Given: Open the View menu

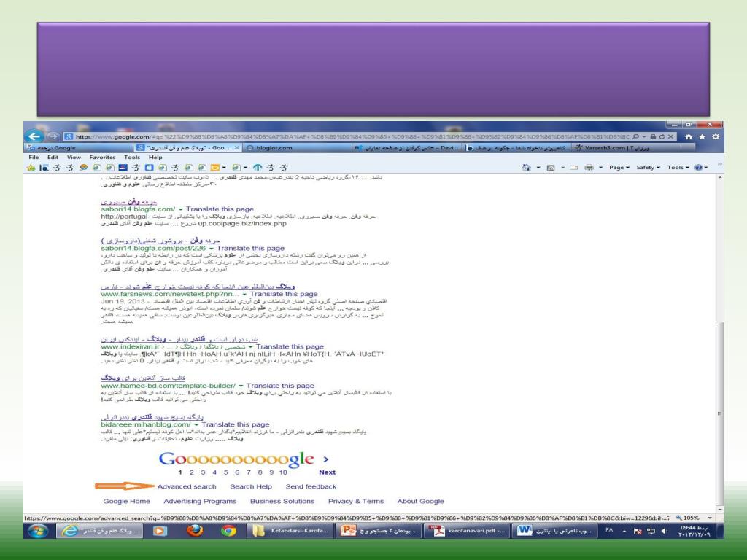Looking at the screenshot, I should (x=74, y=157).
